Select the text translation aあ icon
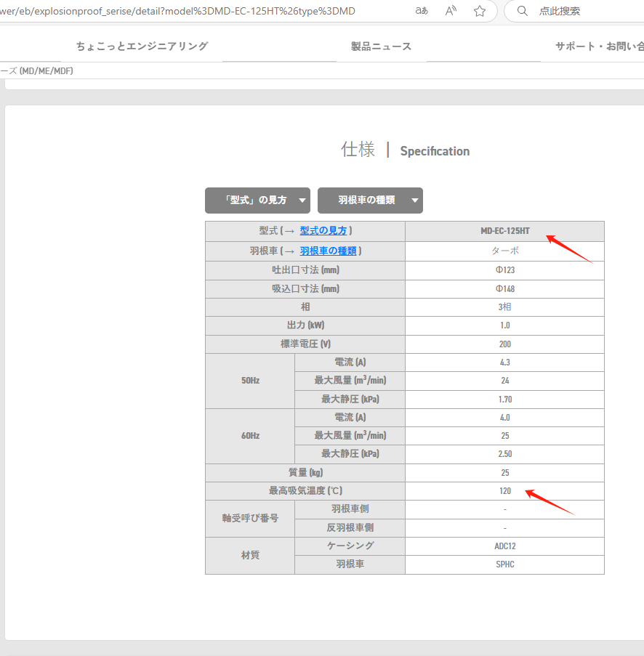Screen dimensions: 644x656 pos(421,11)
